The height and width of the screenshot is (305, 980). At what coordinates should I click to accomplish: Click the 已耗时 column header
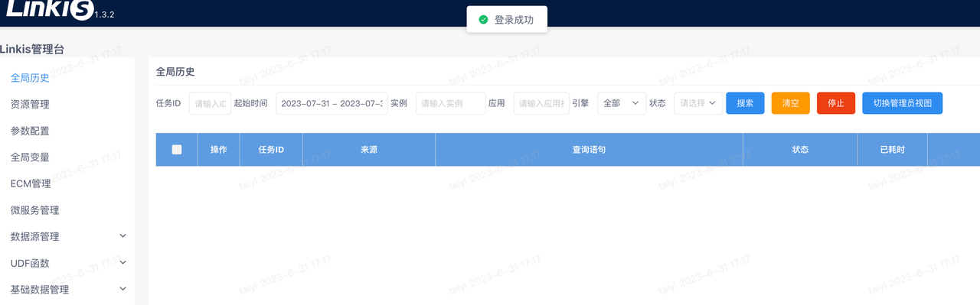(892, 150)
